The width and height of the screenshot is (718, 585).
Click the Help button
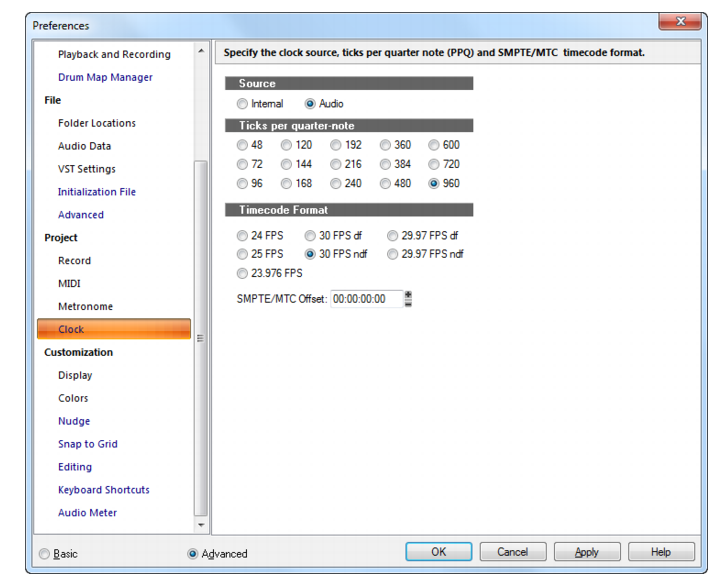pyautogui.click(x=661, y=552)
